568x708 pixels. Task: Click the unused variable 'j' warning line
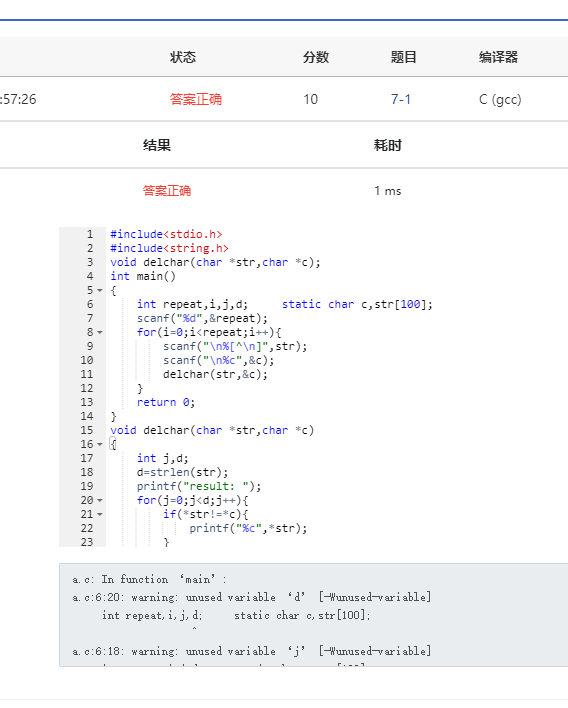pyautogui.click(x=251, y=652)
